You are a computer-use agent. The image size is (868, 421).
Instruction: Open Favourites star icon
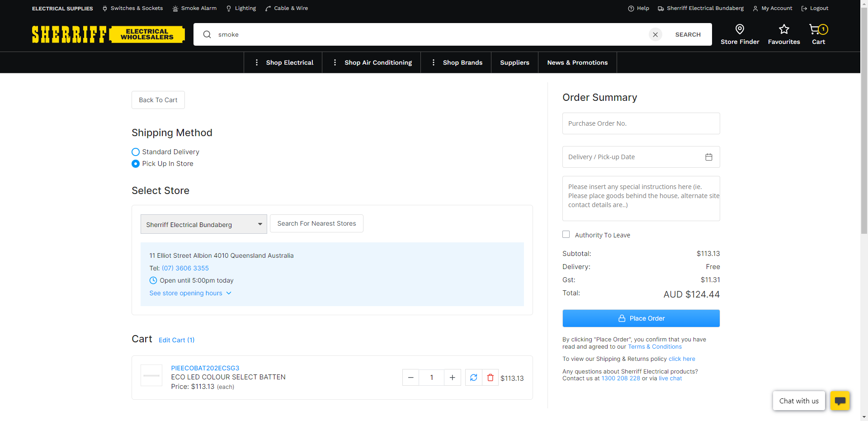coord(783,30)
